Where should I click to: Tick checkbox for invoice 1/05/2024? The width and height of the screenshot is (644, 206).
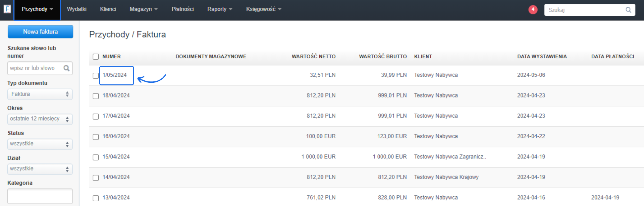point(96,76)
